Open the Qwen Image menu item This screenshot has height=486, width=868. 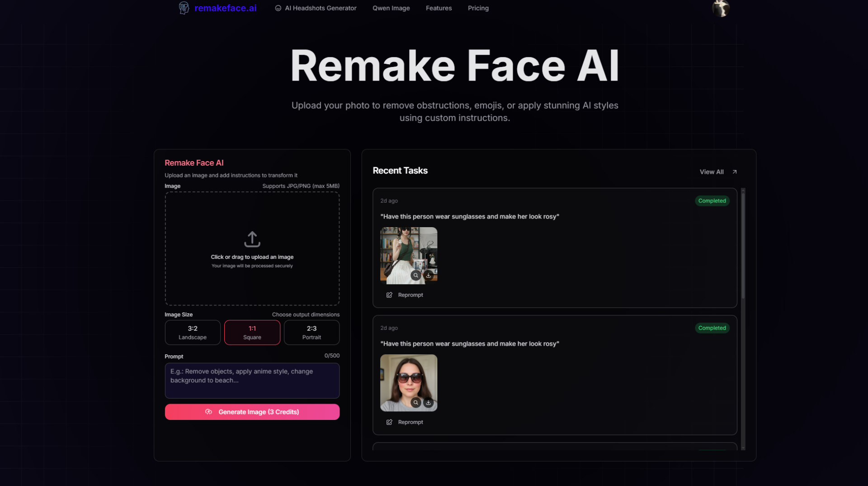(391, 8)
